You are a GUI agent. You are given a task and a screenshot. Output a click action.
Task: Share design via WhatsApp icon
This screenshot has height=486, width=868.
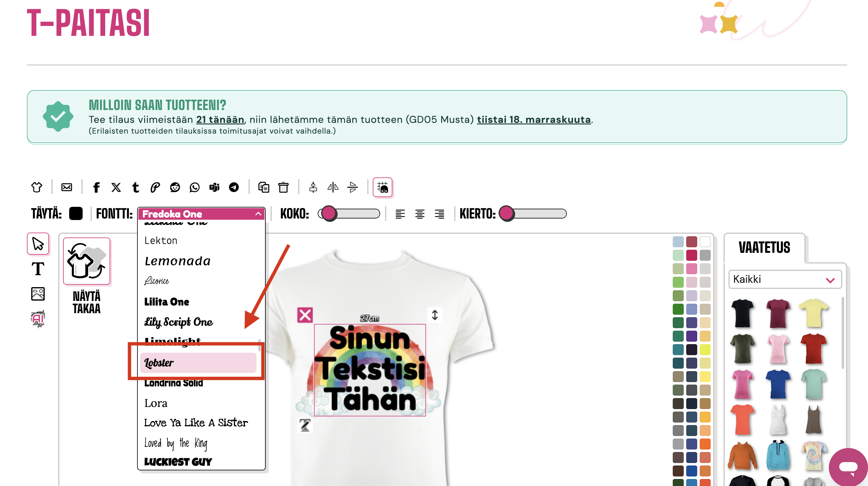[x=194, y=187]
